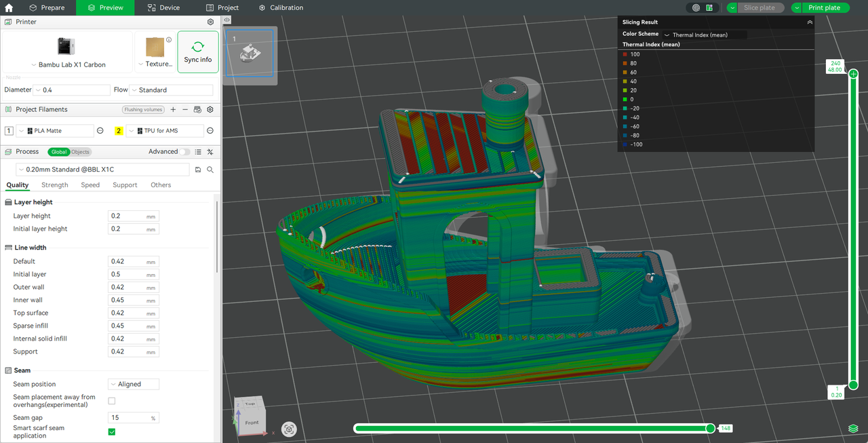The image size is (868, 443).
Task: Uncheck Smart scarf seam application
Action: tap(112, 431)
